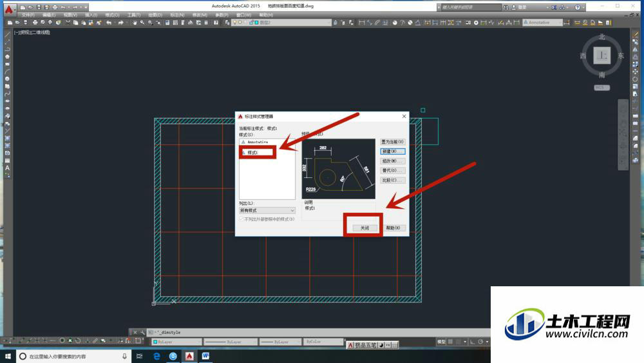
Task: Toggle the 不列出外部参照中的样式 checkbox
Action: 241,219
